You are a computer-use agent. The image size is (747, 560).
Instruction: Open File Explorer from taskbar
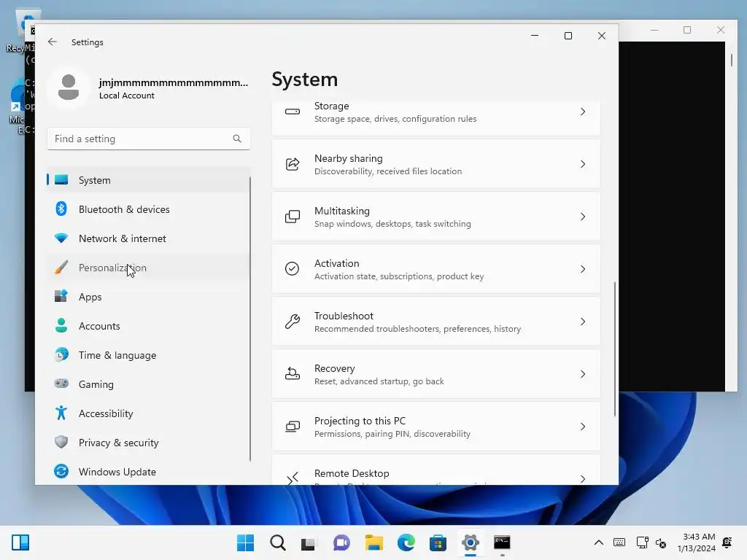(x=374, y=542)
